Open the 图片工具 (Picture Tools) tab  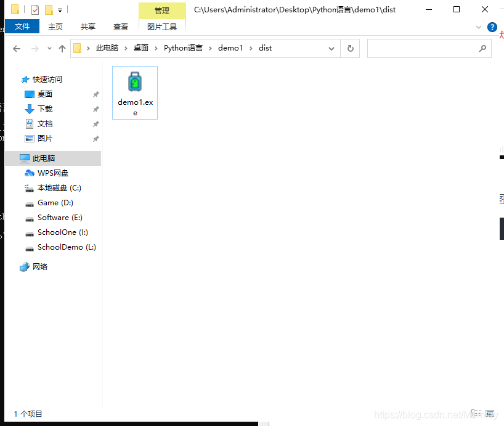tap(163, 27)
